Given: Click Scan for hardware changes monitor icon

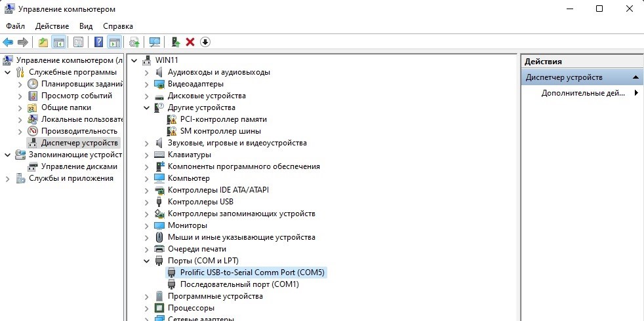Looking at the screenshot, I should click(x=155, y=42).
